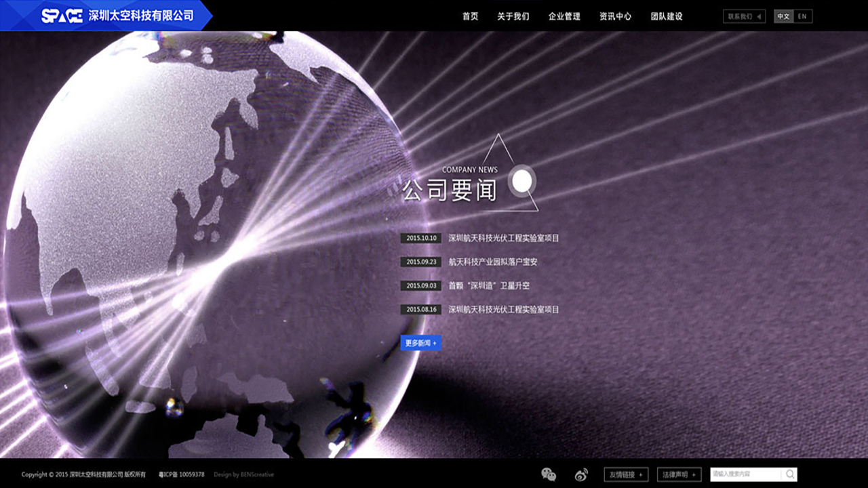Image resolution: width=868 pixels, height=488 pixels.
Task: Click the 更多新闻 + button
Action: click(x=420, y=343)
